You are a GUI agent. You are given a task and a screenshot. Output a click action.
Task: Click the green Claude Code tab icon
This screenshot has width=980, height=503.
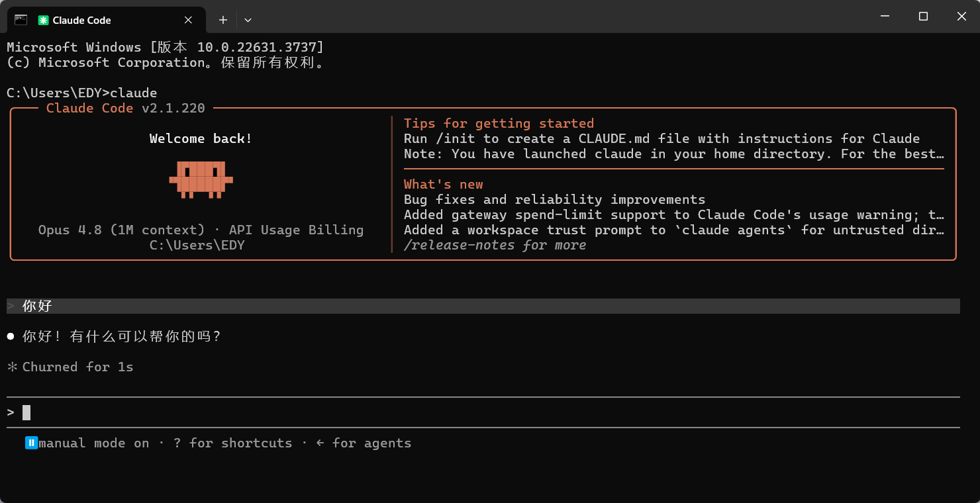[x=44, y=21]
